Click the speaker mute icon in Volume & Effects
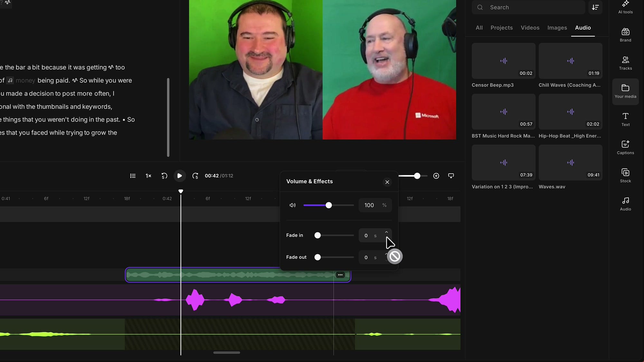The width and height of the screenshot is (644, 362). pyautogui.click(x=292, y=205)
